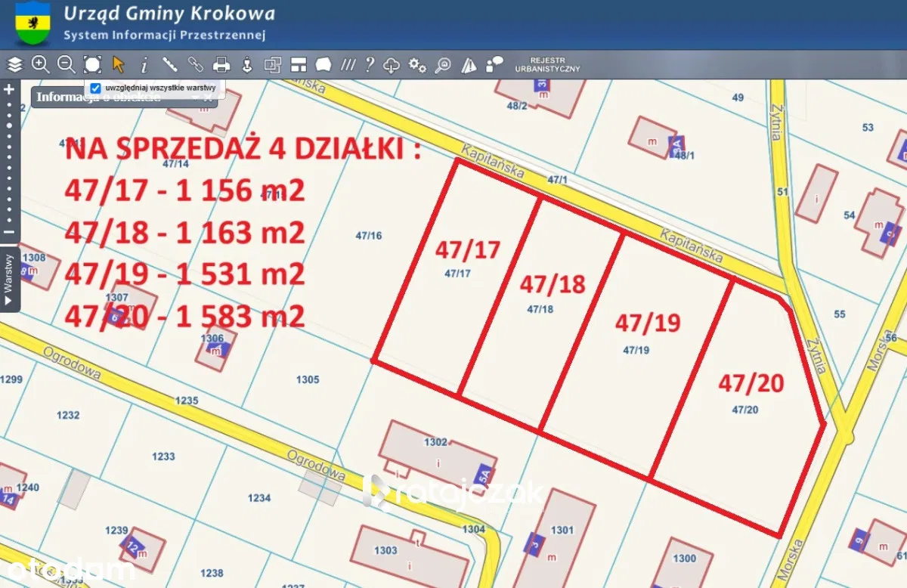
Task: Open the layers stack icon in toolbar
Action: 15,65
